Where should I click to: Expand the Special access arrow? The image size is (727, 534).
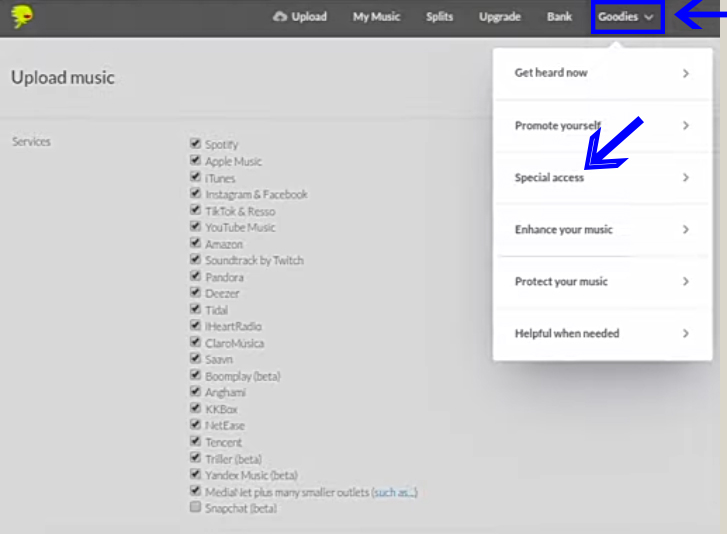click(686, 178)
